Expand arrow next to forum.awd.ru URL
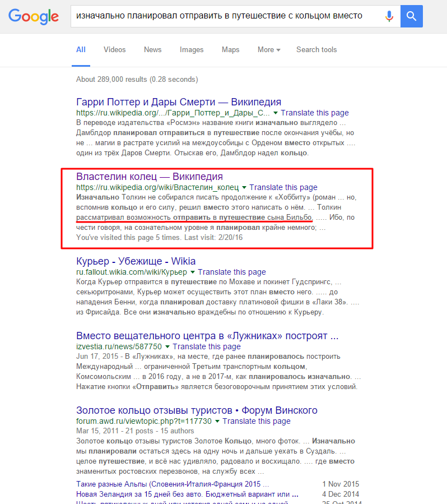This screenshot has width=447, height=504. coord(217,421)
